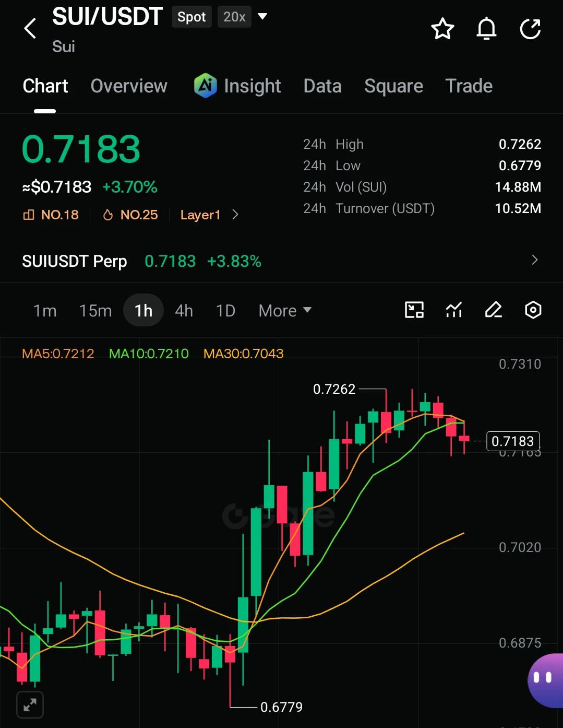Tap the 20x leverage badge
Screen dimensions: 563x728
tap(234, 17)
